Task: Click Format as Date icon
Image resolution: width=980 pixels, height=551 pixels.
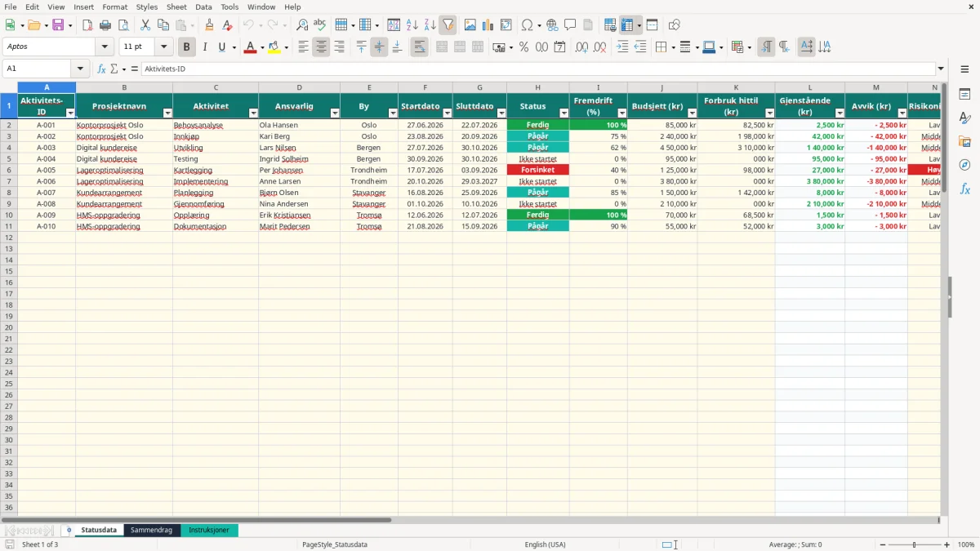Action: (x=560, y=47)
